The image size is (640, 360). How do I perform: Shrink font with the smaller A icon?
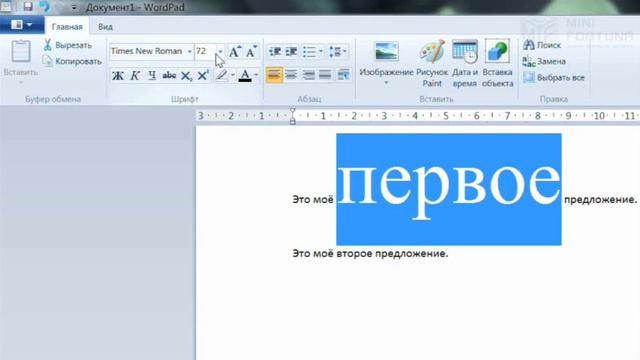click(x=251, y=51)
